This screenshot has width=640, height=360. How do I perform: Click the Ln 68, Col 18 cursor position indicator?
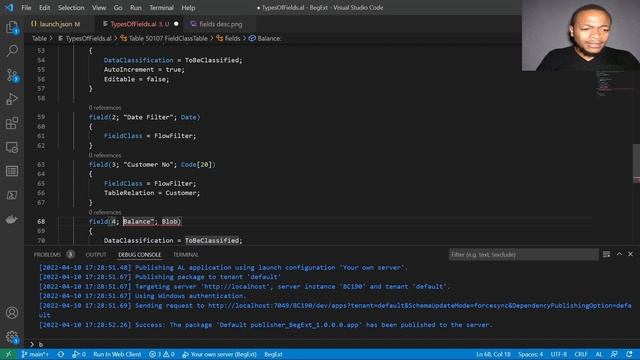click(493, 354)
